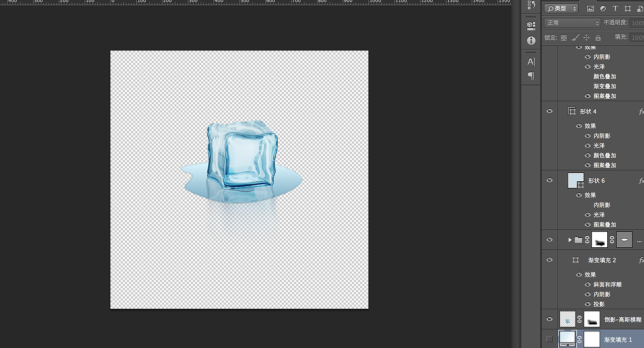Show the 渐变填充 1 layer
Viewport: 644px width, 348px height.
549,339
